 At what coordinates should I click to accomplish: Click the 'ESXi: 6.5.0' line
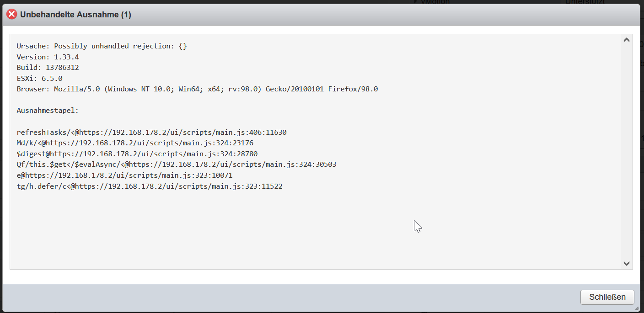point(39,79)
